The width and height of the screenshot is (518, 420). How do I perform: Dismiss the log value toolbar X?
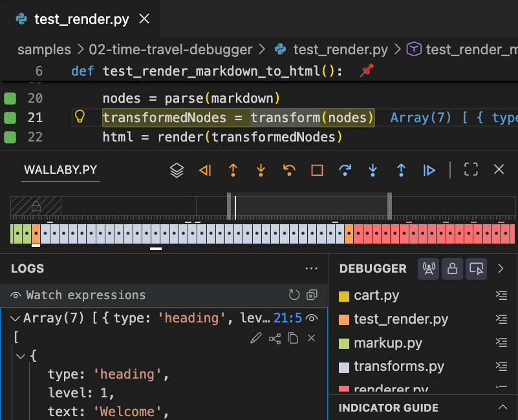311,338
